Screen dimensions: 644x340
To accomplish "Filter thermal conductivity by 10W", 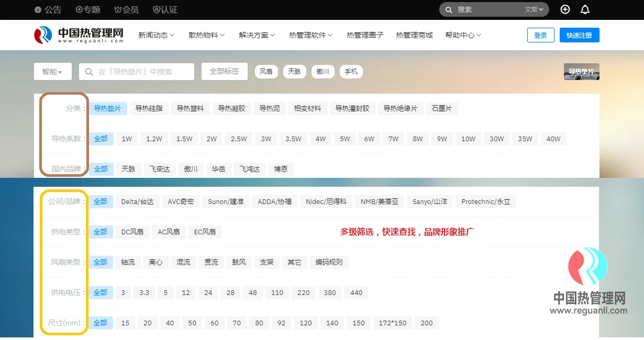I will point(468,139).
